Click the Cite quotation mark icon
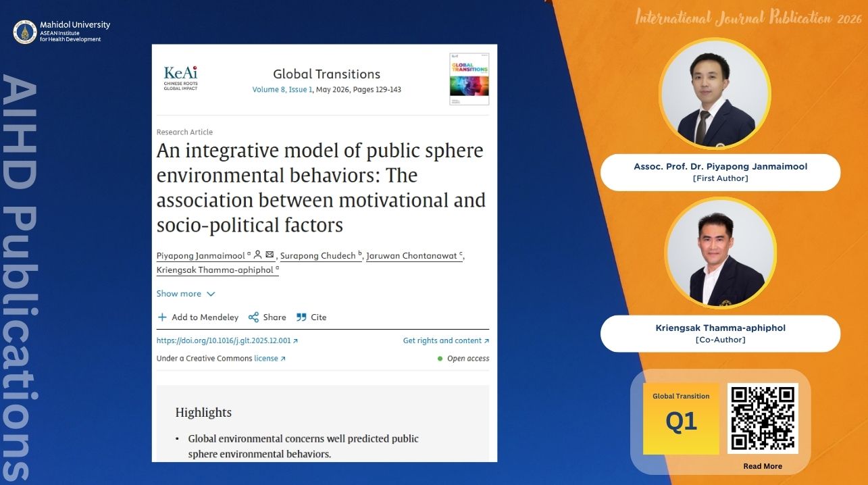The image size is (868, 485). [301, 317]
